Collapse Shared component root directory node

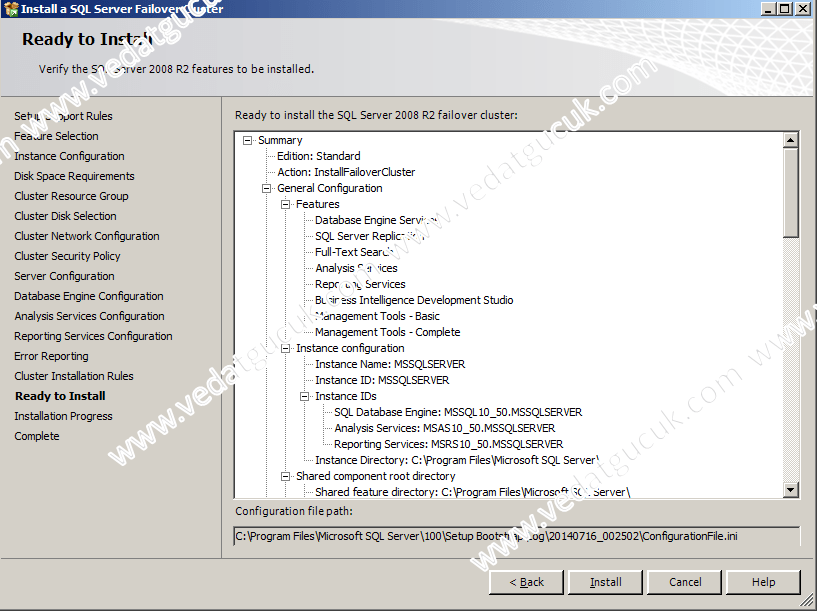pos(286,476)
